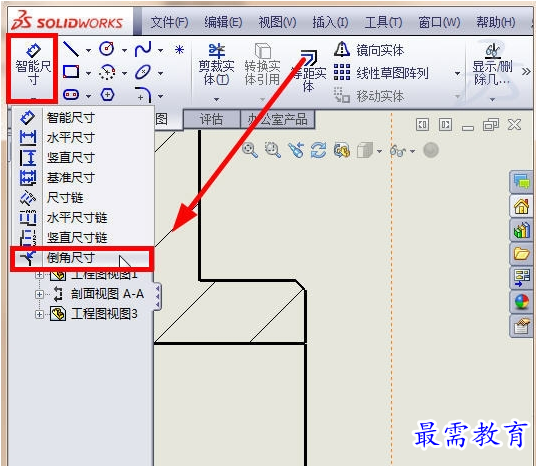This screenshot has width=536, height=466.
Task: Click the Zoom to Area icon
Action: click(x=272, y=150)
